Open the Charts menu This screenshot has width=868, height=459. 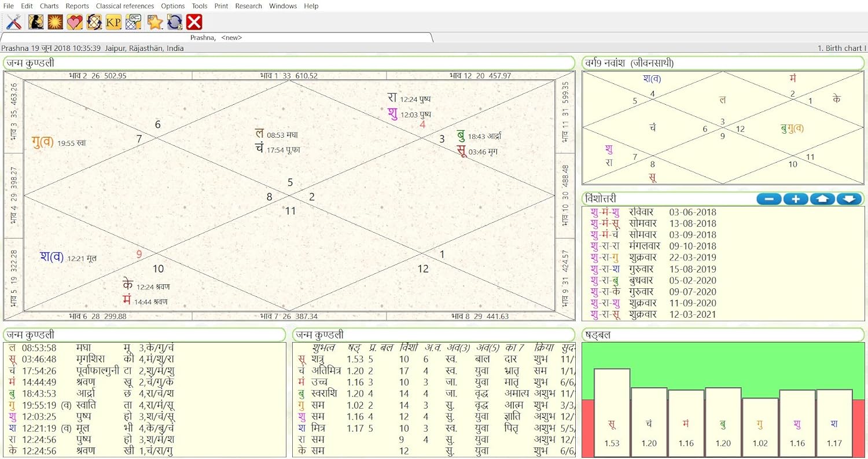coord(49,6)
